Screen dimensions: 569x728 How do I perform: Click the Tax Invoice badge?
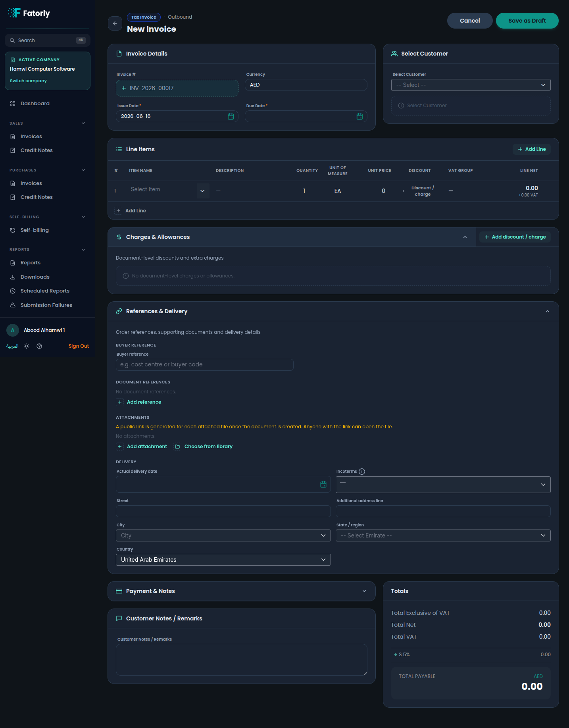(144, 17)
